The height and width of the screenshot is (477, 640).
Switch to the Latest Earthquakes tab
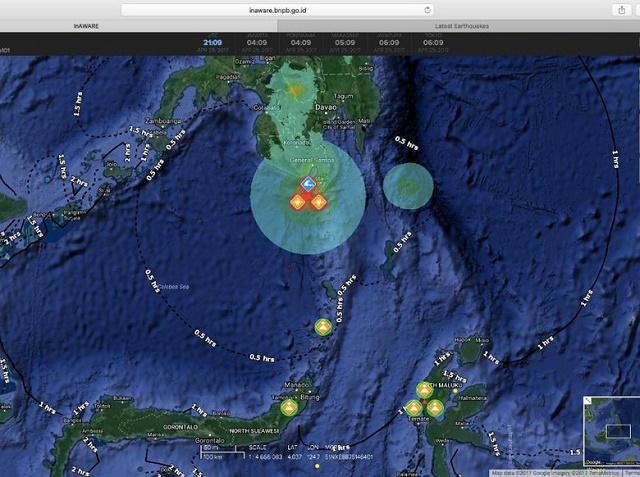pyautogui.click(x=462, y=26)
